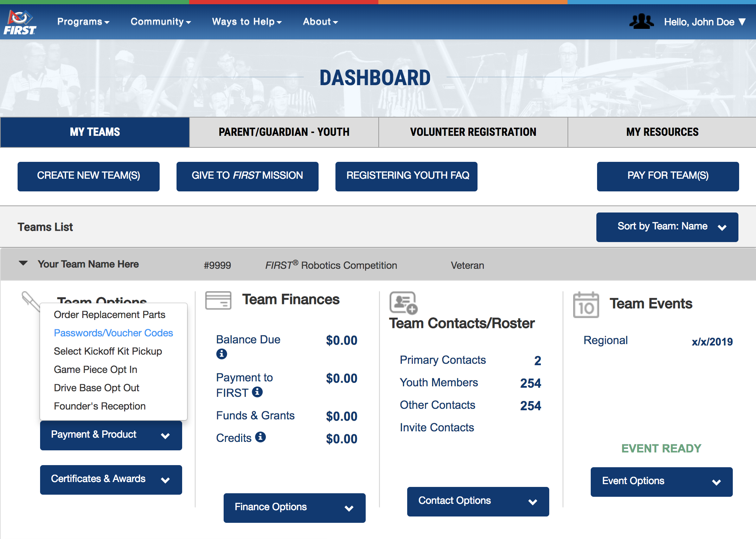Switch to the Volunteer Registration tab

tap(473, 132)
